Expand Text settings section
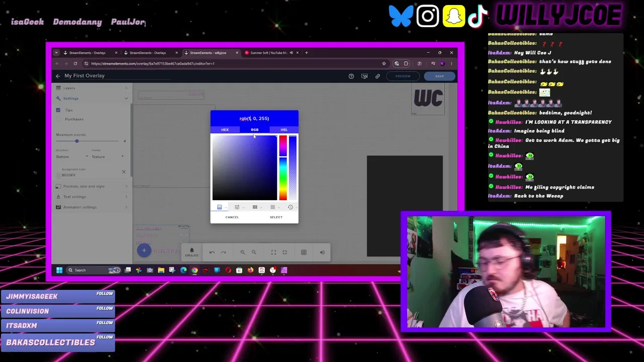The image size is (644, 362). (x=92, y=197)
